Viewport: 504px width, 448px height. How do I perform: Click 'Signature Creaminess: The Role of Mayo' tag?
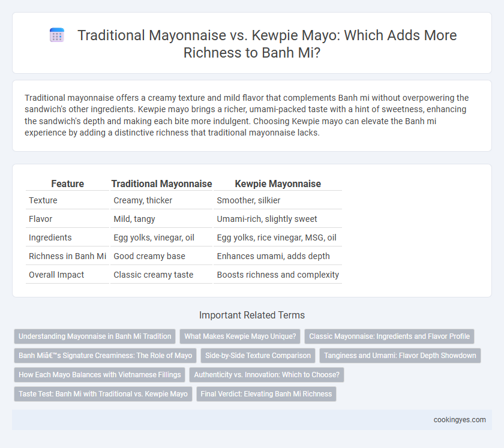point(106,356)
